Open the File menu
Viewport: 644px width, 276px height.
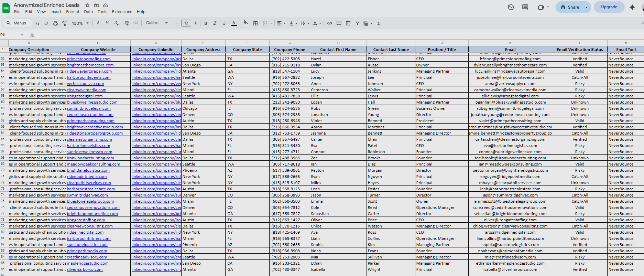tap(17, 12)
